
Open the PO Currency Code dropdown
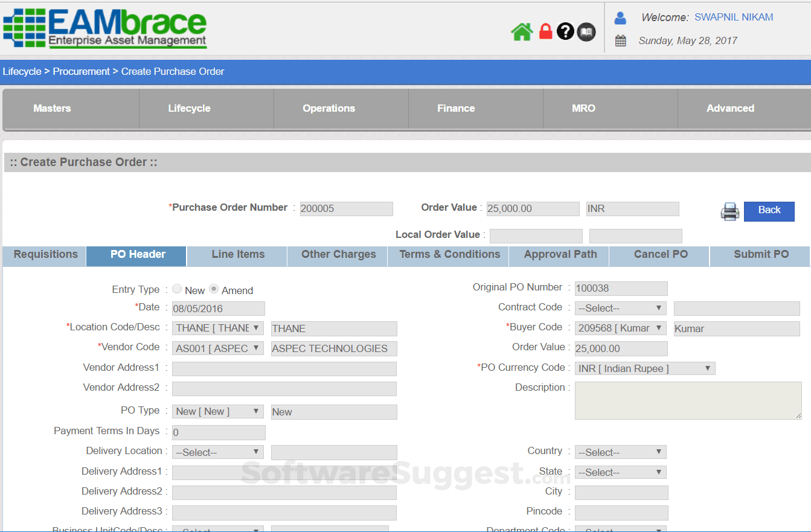click(x=644, y=368)
